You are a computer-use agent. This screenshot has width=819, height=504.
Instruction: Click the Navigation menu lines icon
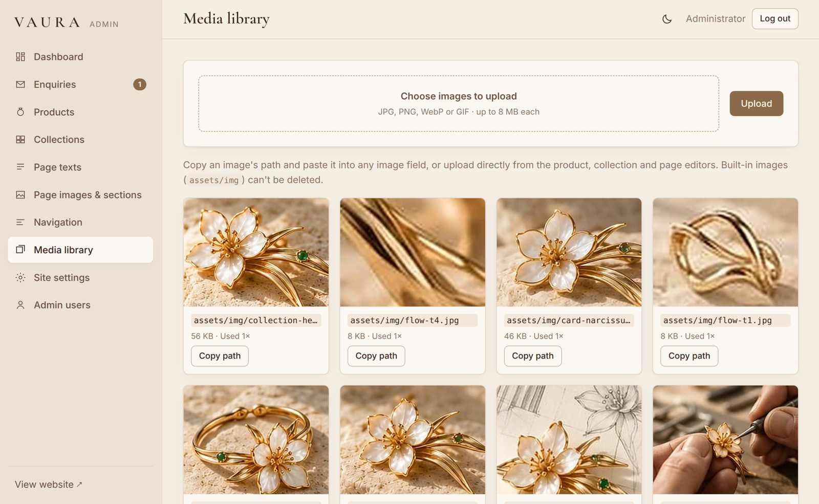[x=20, y=222]
